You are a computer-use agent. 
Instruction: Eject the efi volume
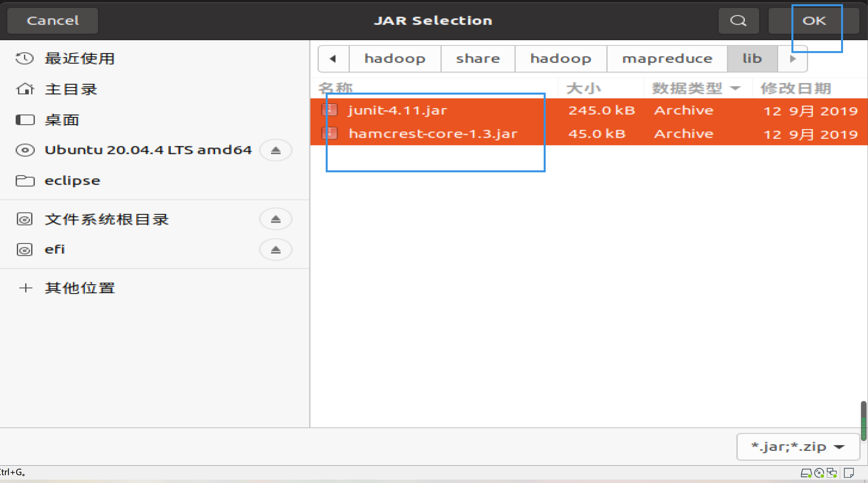click(275, 250)
